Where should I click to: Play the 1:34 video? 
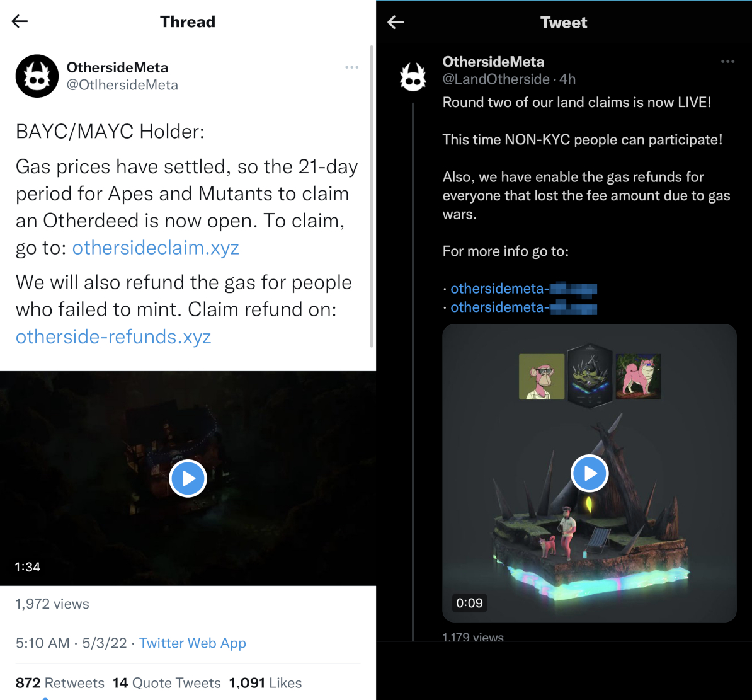(x=188, y=478)
